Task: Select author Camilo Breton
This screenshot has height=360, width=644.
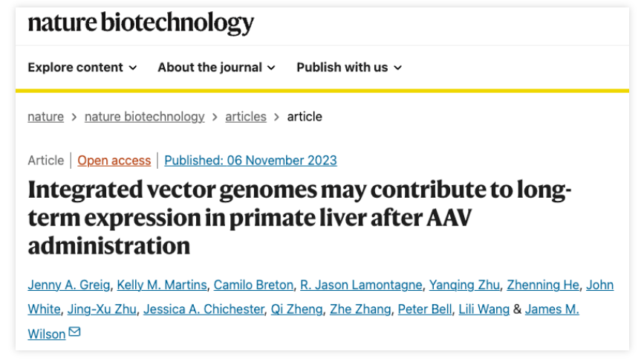Action: (x=253, y=285)
